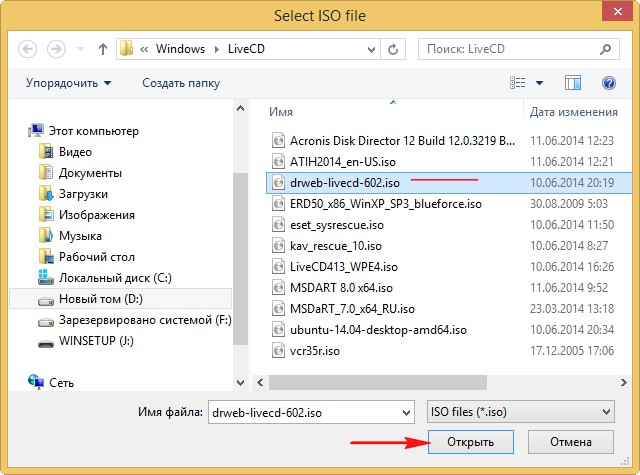Open the ISO files (*.iso) filter dropdown
The width and height of the screenshot is (640, 475).
520,412
